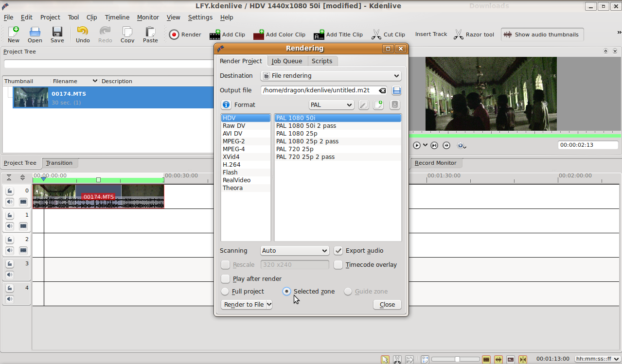Screen dimensions: 622x364
Task: Click the timeline zoom slider
Action: pyautogui.click(x=457, y=359)
